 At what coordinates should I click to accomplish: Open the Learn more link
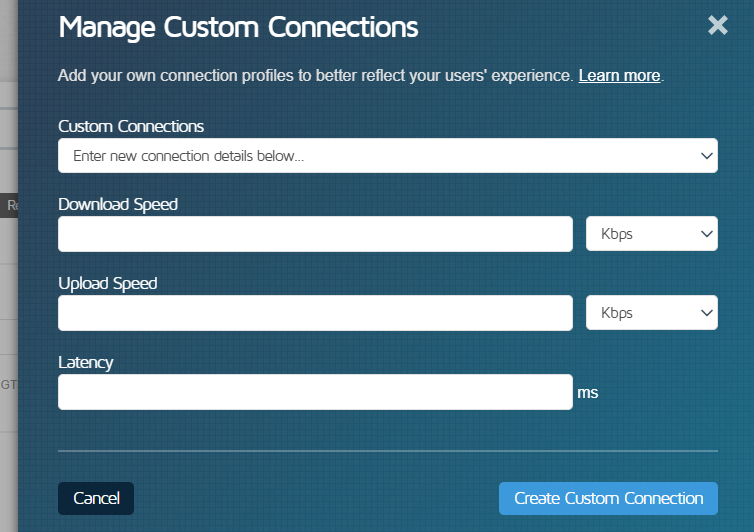pyautogui.click(x=619, y=76)
